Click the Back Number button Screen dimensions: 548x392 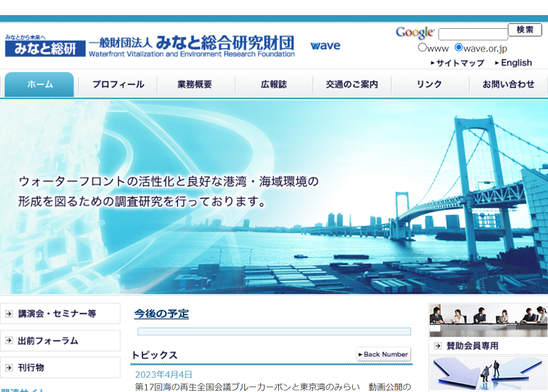(x=384, y=354)
